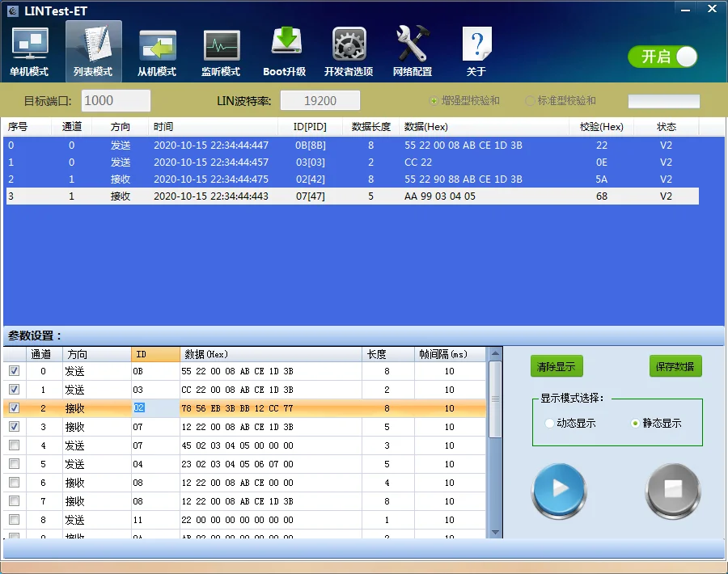Image resolution: width=728 pixels, height=574 pixels.
Task: Click the 保存数据 save data button
Action: (x=675, y=366)
